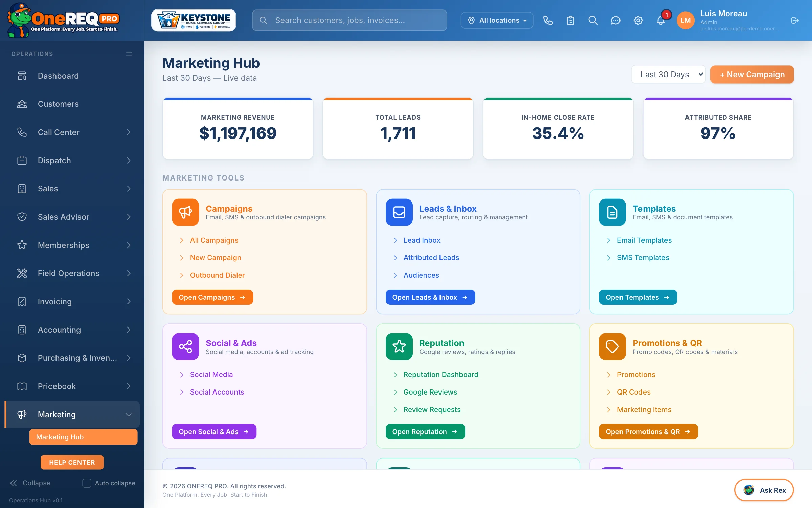
Task: Click the + New Campaign button
Action: point(752,75)
